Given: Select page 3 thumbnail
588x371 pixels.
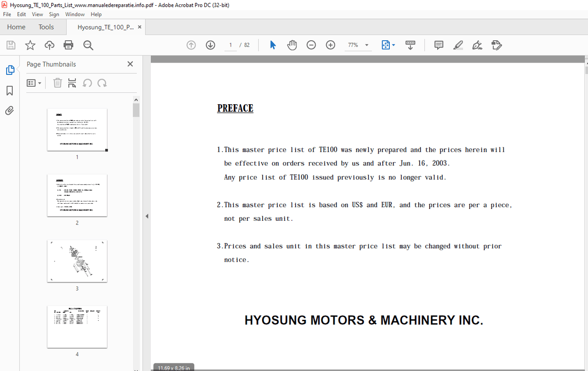Looking at the screenshot, I should tap(77, 261).
